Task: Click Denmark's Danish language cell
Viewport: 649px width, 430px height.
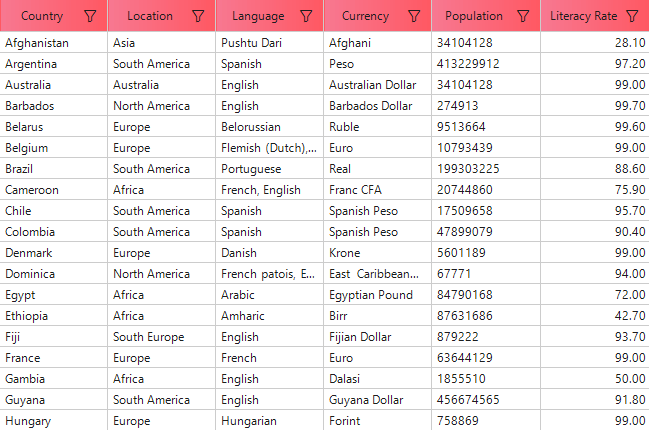Action: coord(240,253)
